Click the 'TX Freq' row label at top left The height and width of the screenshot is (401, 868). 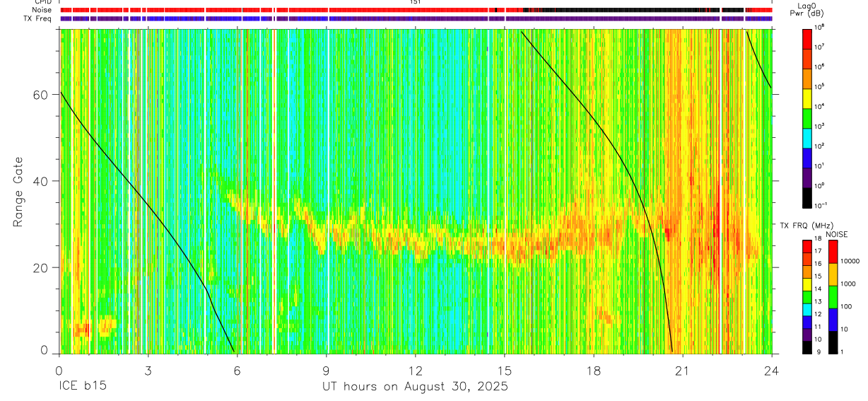pos(38,18)
